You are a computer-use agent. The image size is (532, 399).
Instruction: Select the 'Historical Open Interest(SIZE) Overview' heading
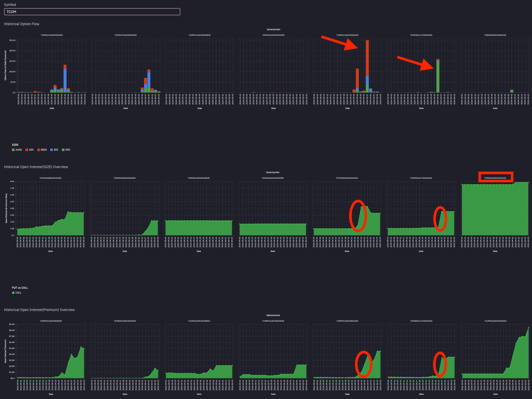click(x=36, y=167)
